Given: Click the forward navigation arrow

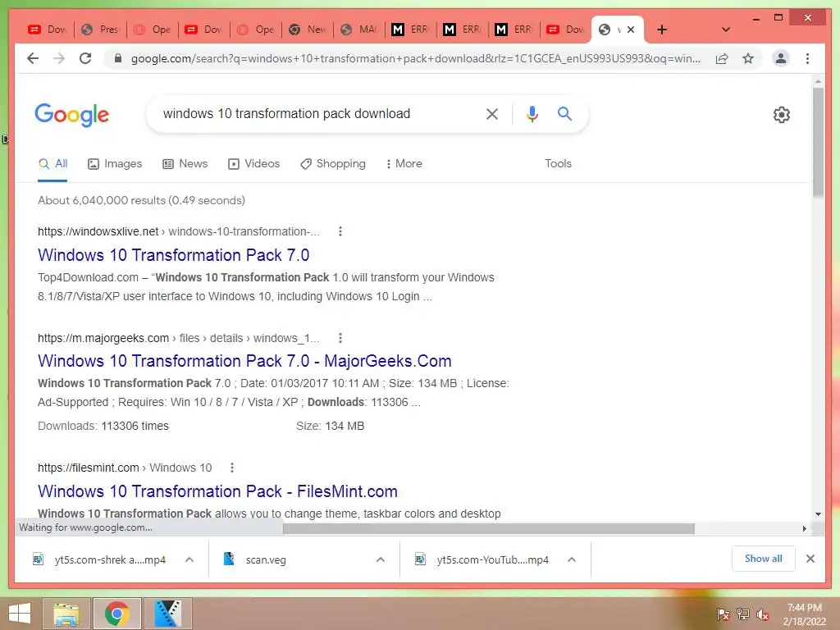Looking at the screenshot, I should click(59, 58).
